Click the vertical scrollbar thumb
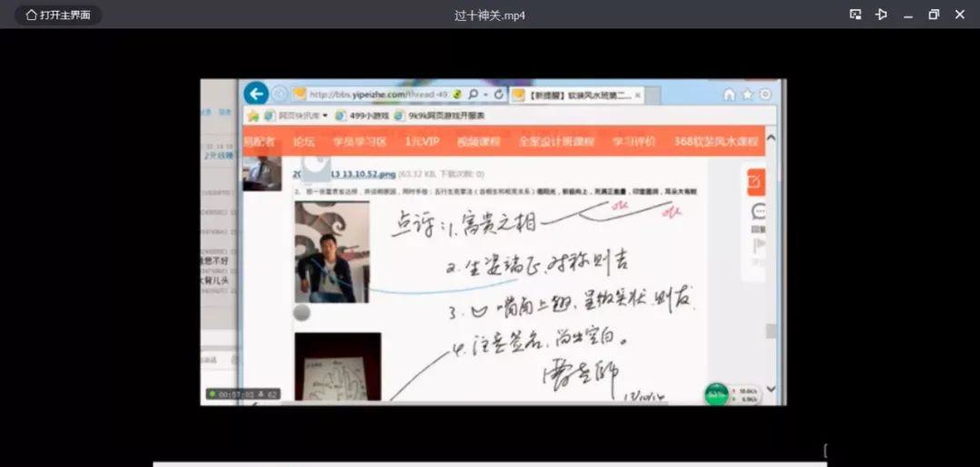This screenshot has width=980, height=467. pyautogui.click(x=771, y=331)
